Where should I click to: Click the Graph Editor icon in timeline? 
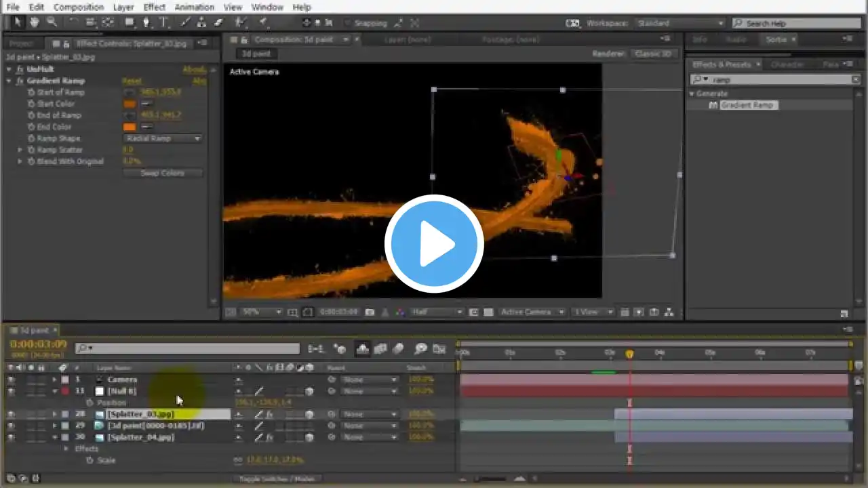pos(439,348)
